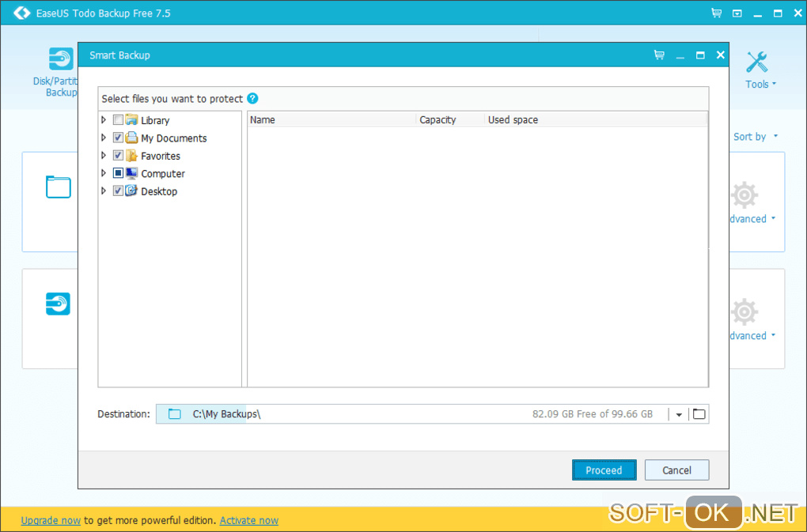
Task: Click the file backup folder icon in main window
Action: tap(59, 187)
